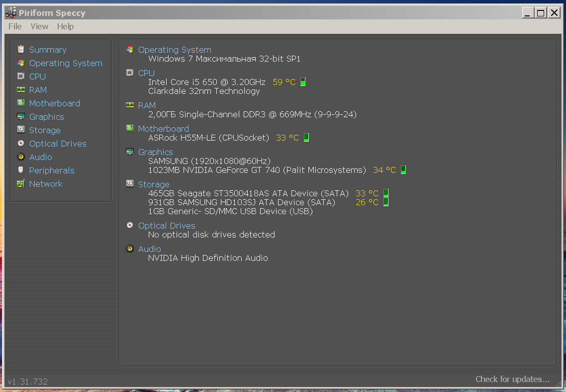Click the Storage drive icon in summary pane
The width and height of the screenshot is (566, 392).
click(x=130, y=183)
